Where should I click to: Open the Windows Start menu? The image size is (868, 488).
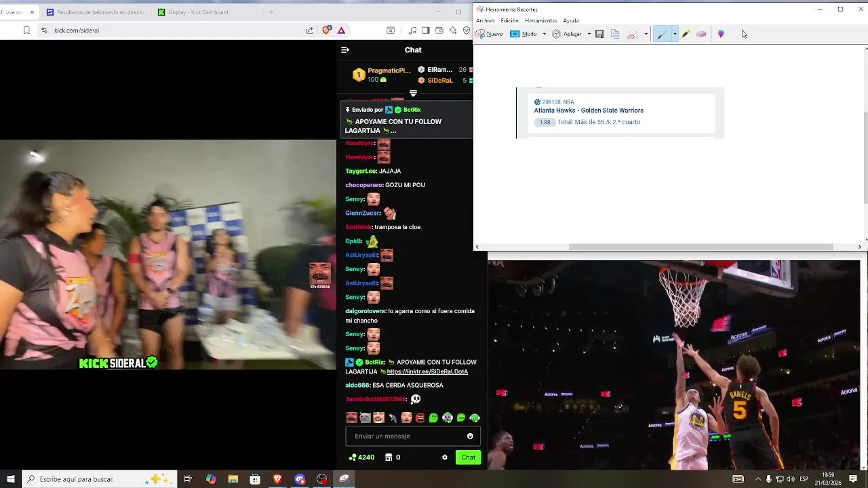[11, 479]
